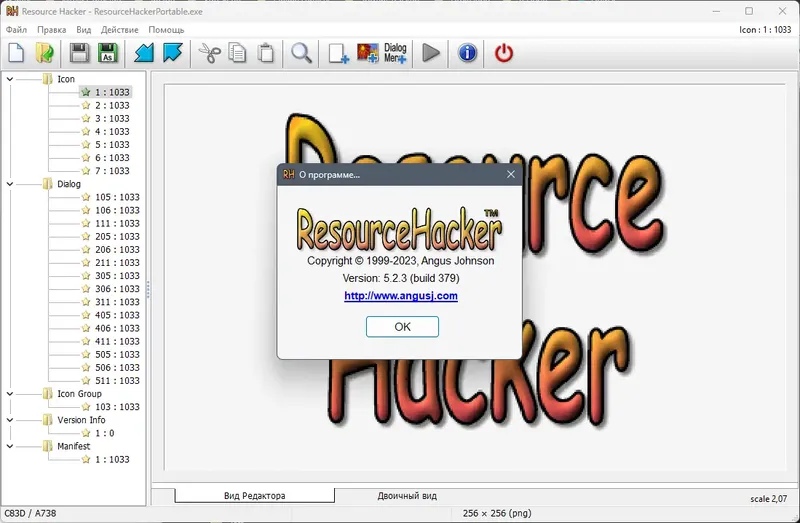
Task: Switch to Двоичный вид tab
Action: tap(407, 495)
